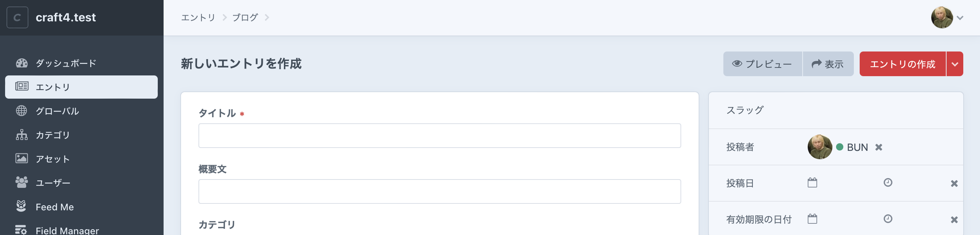Click the カテゴリ sitemap icon in sidebar
The height and width of the screenshot is (235, 980).
[22, 135]
